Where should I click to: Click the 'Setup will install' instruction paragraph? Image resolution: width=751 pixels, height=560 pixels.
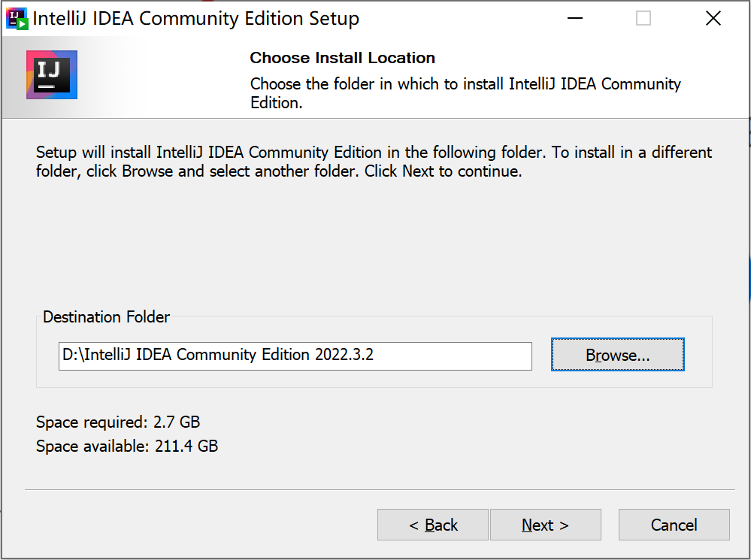pos(374,162)
